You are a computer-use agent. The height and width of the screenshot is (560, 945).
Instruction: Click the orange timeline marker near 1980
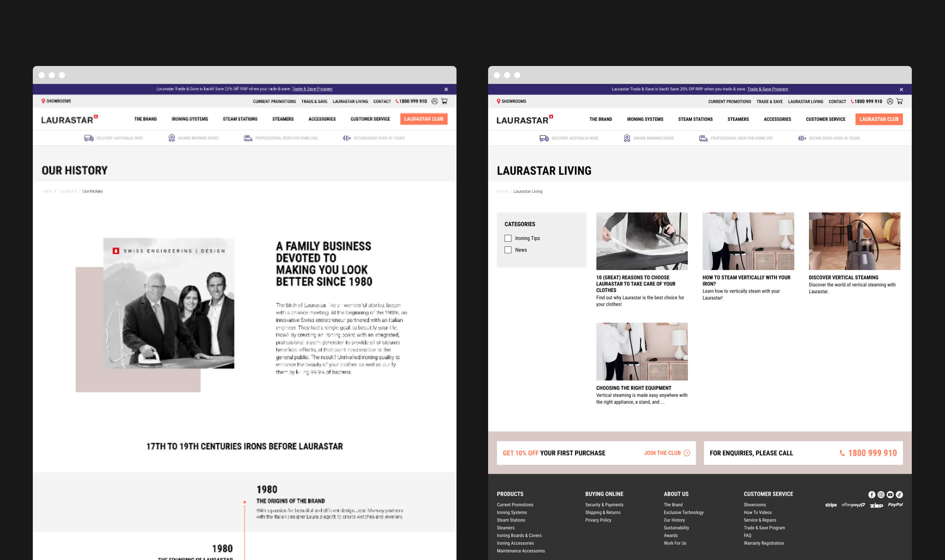[x=244, y=501]
